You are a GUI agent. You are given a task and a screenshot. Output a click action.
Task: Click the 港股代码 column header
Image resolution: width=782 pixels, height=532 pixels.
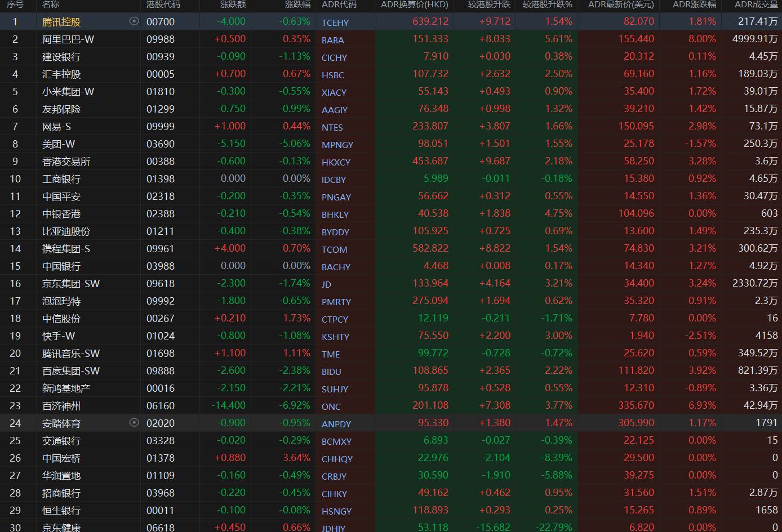click(x=163, y=5)
